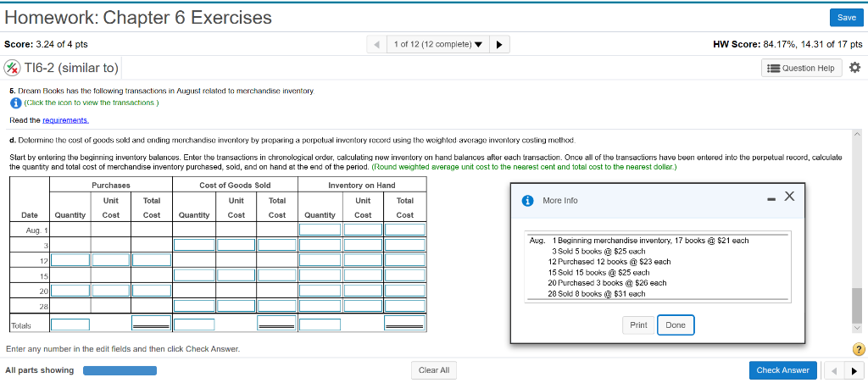Select Aug. 28 Cost of Goods Sold quantity field

pyautogui.click(x=194, y=305)
